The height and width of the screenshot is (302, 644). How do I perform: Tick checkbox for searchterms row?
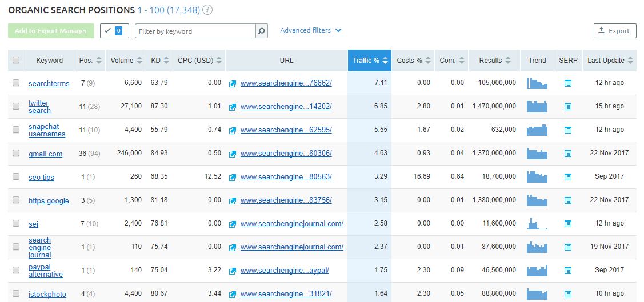pyautogui.click(x=16, y=83)
